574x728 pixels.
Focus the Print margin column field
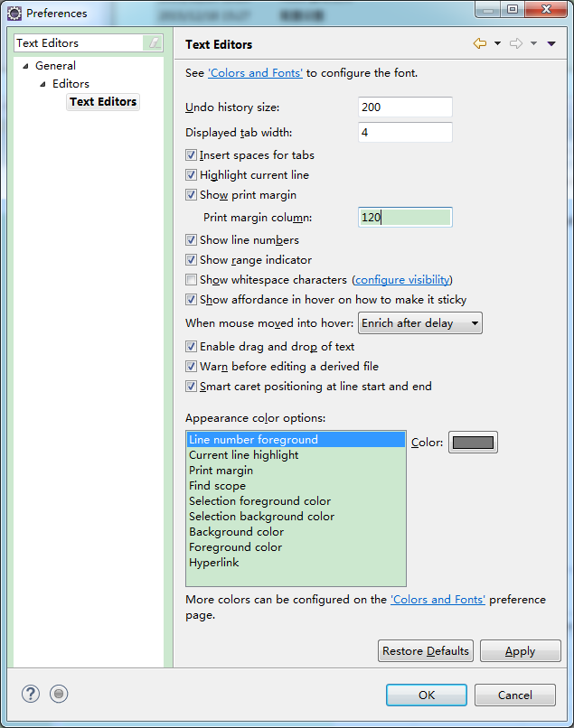tap(405, 218)
